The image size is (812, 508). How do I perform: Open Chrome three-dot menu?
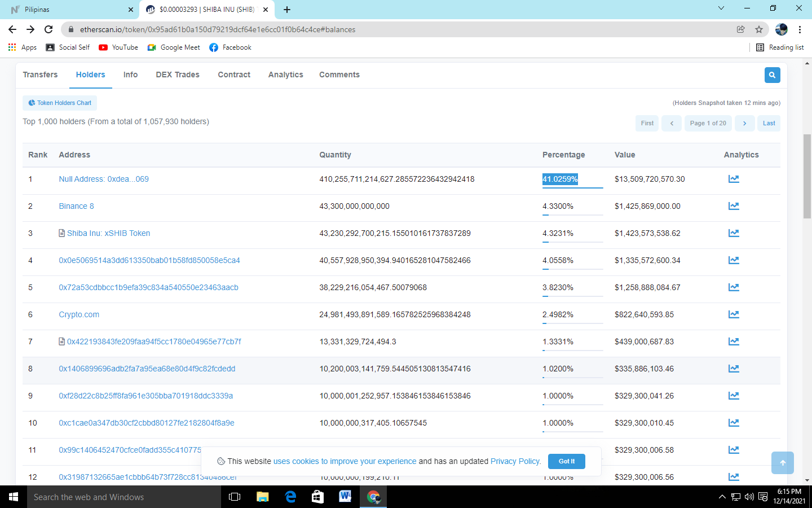[x=800, y=29]
